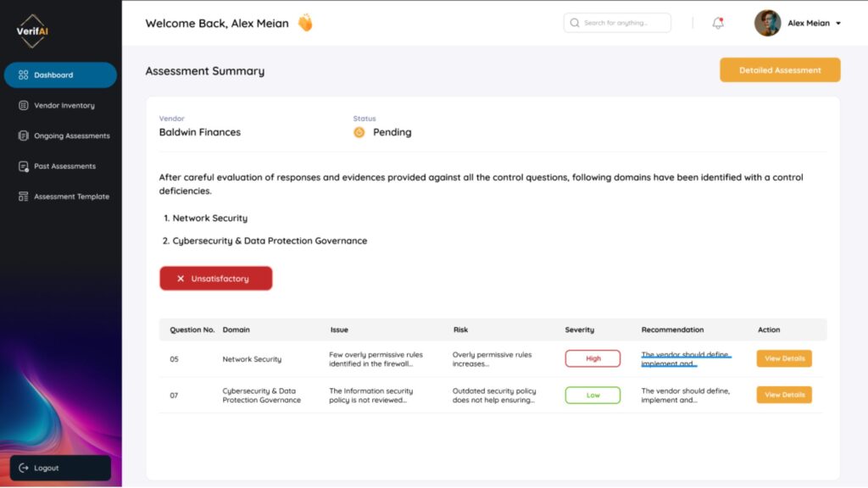Click the Question No. column header

point(192,330)
